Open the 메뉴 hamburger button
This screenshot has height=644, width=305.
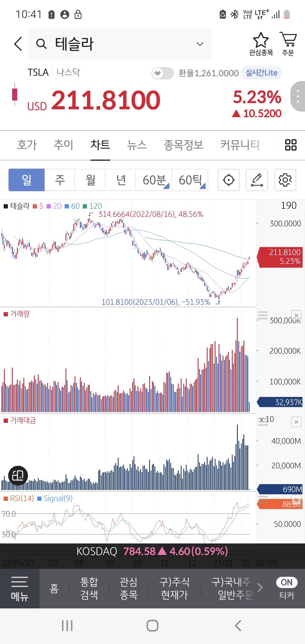(19, 588)
